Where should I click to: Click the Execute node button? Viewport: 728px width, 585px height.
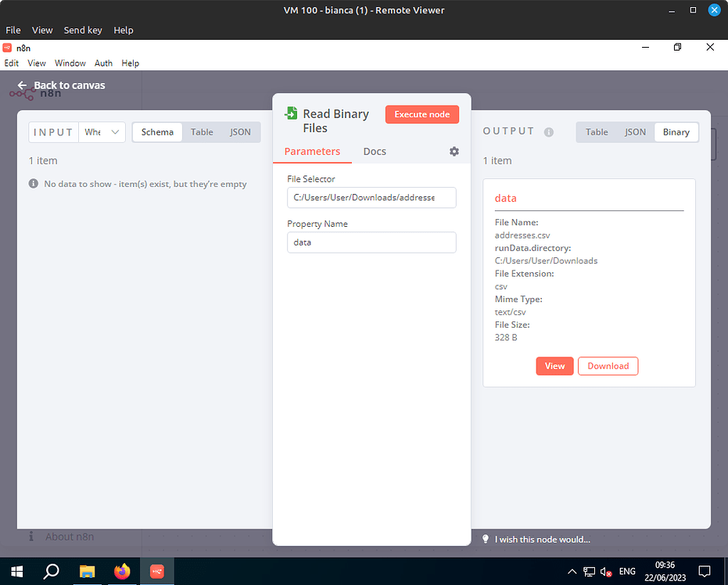coord(421,113)
